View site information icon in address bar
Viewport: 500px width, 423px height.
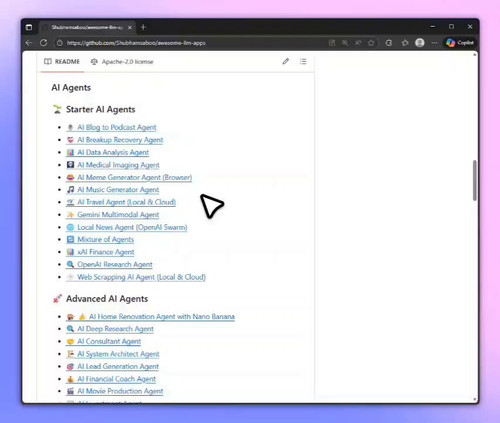tap(59, 43)
